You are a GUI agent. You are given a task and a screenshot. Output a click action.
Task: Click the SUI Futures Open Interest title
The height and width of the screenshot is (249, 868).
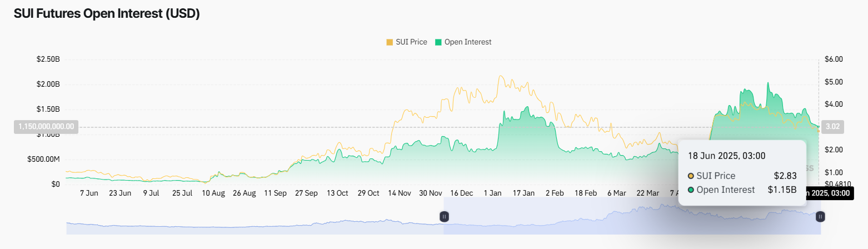[107, 14]
